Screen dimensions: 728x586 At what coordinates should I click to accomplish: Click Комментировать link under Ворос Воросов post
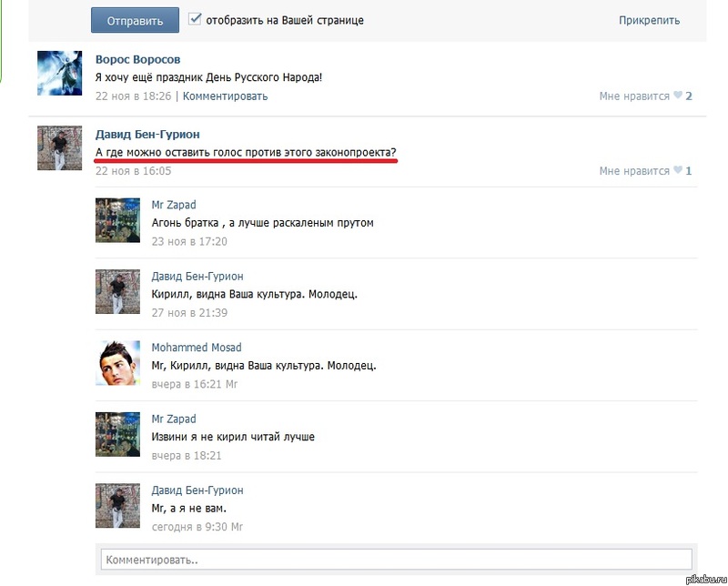tap(225, 96)
